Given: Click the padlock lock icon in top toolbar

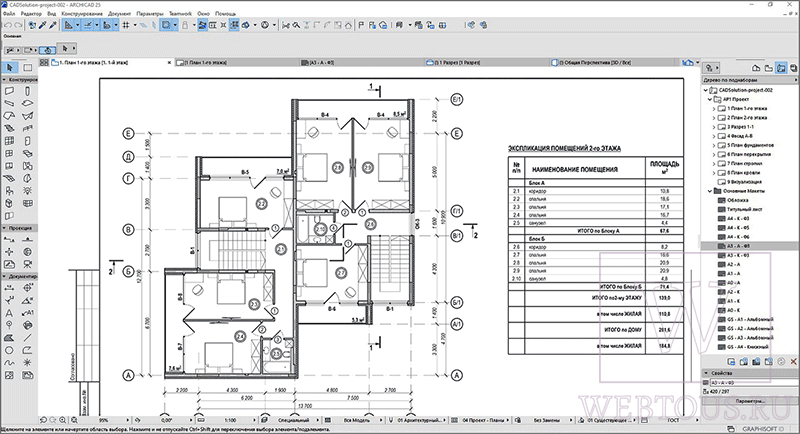Looking at the screenshot, I should (185, 25).
